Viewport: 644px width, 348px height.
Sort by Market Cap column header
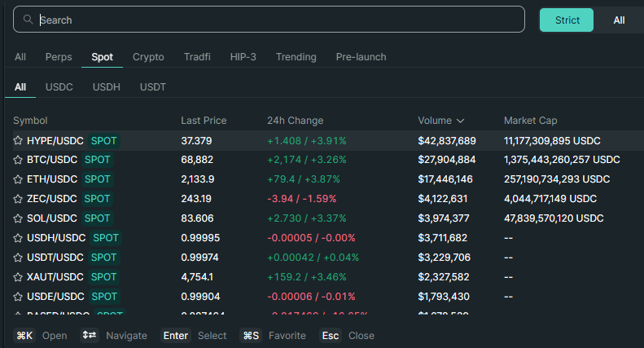531,121
